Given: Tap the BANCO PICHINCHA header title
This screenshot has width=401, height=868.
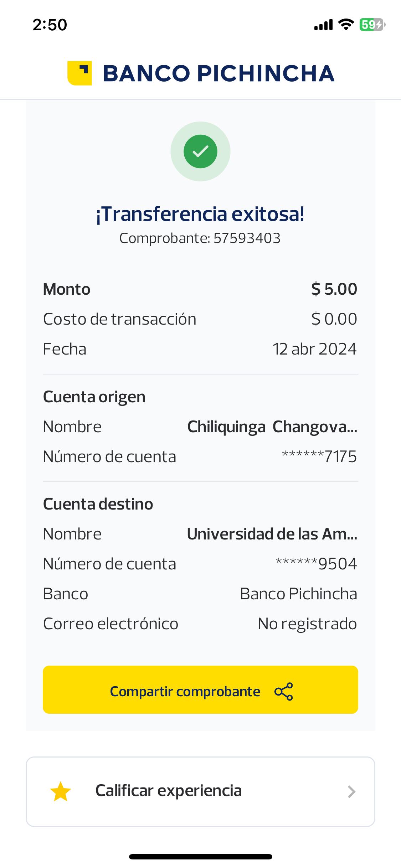Looking at the screenshot, I should (219, 73).
